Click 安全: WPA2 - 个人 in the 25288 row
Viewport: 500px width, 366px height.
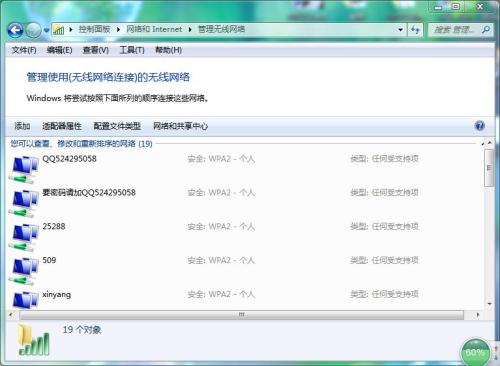pos(221,227)
